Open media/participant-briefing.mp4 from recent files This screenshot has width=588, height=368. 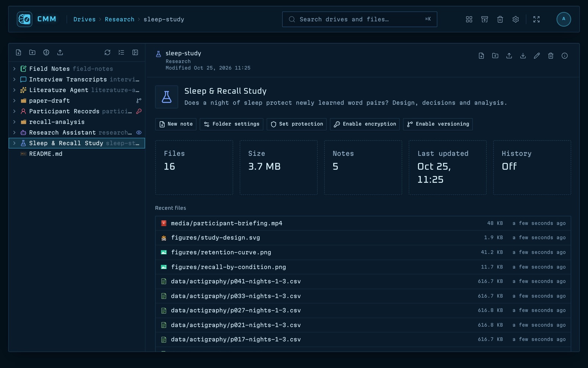point(363,223)
